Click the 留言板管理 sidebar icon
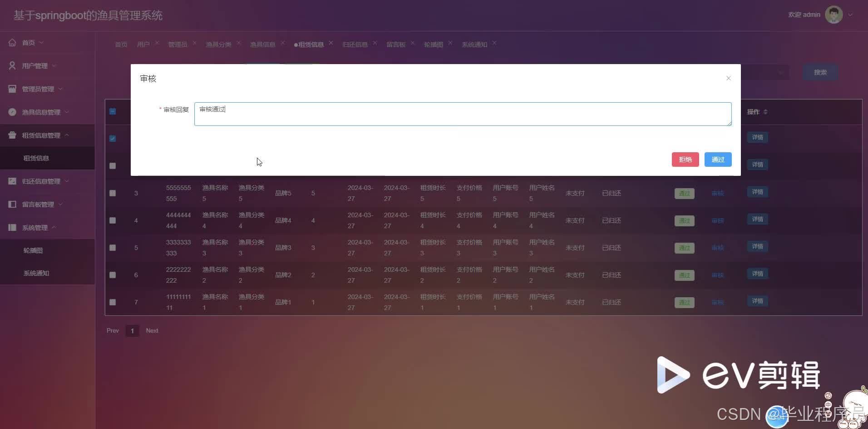This screenshot has height=429, width=868. pyautogui.click(x=12, y=204)
